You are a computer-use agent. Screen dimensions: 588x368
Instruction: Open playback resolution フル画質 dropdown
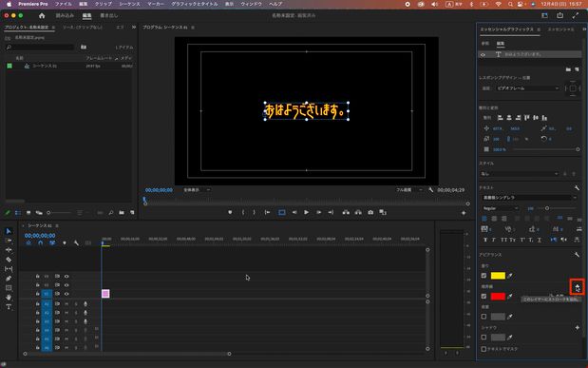tap(408, 190)
